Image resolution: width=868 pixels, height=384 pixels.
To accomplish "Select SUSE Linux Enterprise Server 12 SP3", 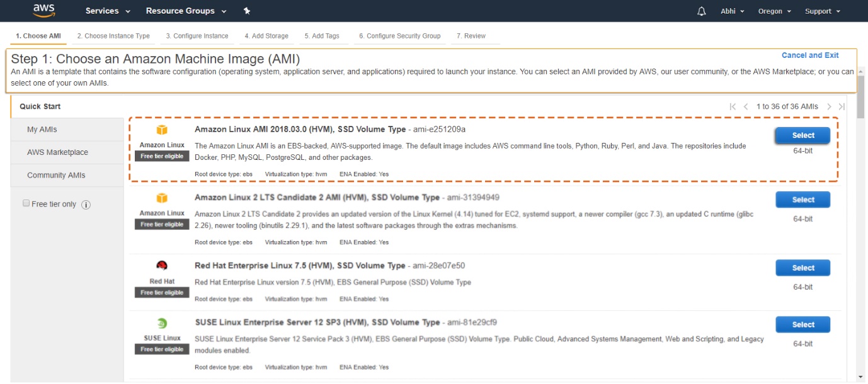I will point(802,325).
